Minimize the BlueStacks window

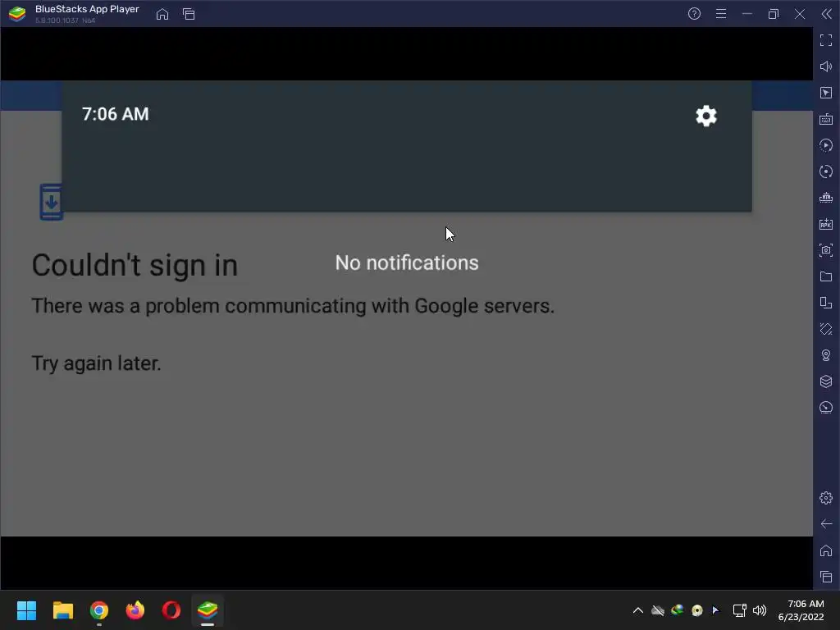point(746,14)
